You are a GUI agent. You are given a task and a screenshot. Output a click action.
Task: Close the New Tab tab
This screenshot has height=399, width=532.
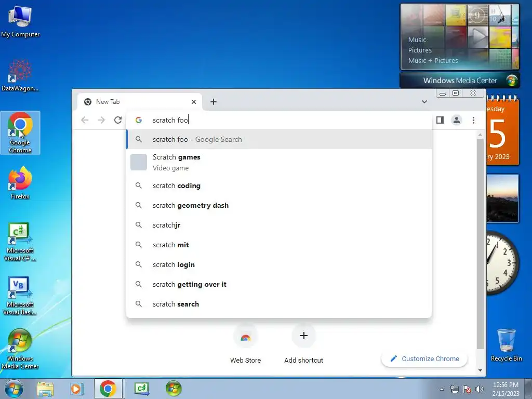[x=194, y=102]
